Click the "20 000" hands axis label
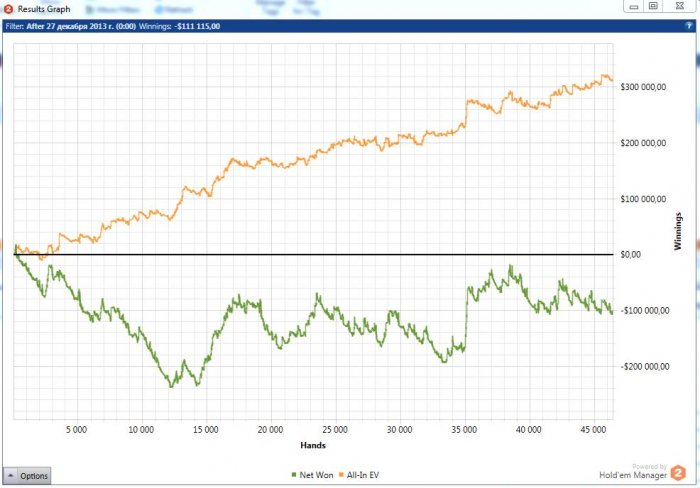This screenshot has width=700, height=488. point(270,430)
